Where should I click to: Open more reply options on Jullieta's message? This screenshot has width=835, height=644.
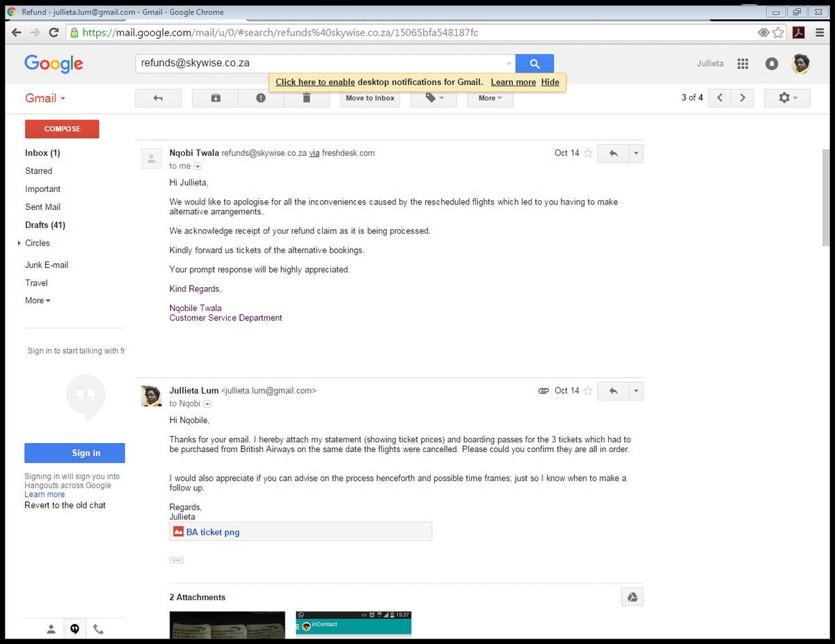click(636, 391)
